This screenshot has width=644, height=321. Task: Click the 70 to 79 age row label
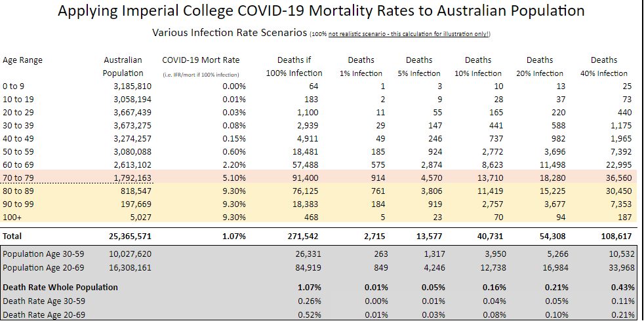coord(18,178)
